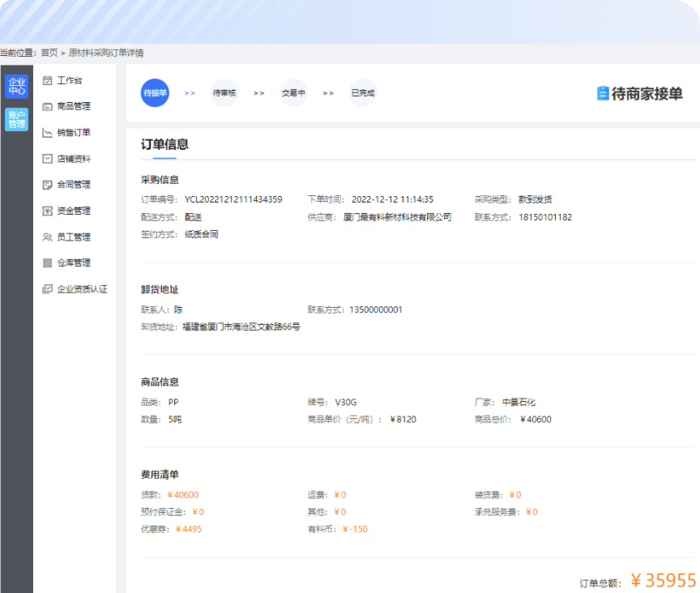700x593 pixels.
Task: Click the 工作台 calendar icon
Action: coord(47,80)
